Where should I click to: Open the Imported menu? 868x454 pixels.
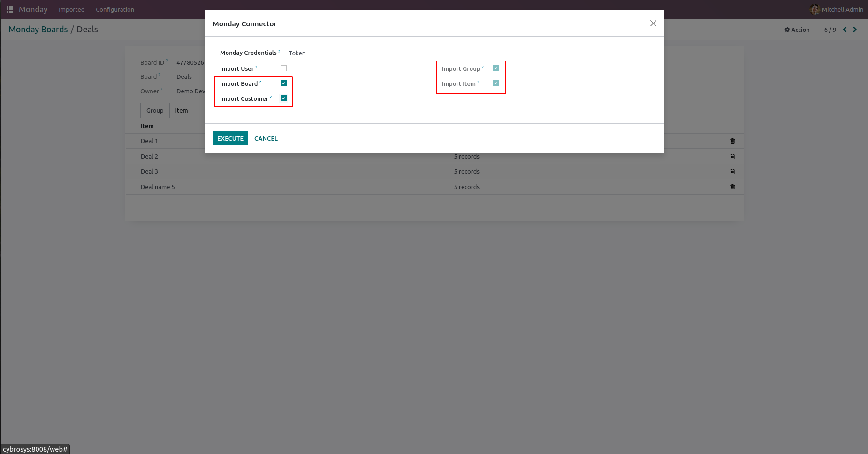tap(71, 9)
